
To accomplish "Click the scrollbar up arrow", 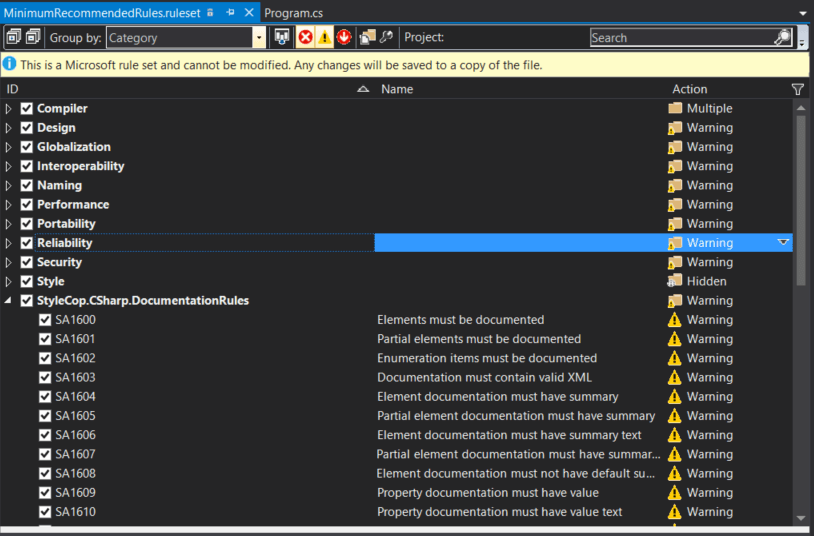I will 801,108.
